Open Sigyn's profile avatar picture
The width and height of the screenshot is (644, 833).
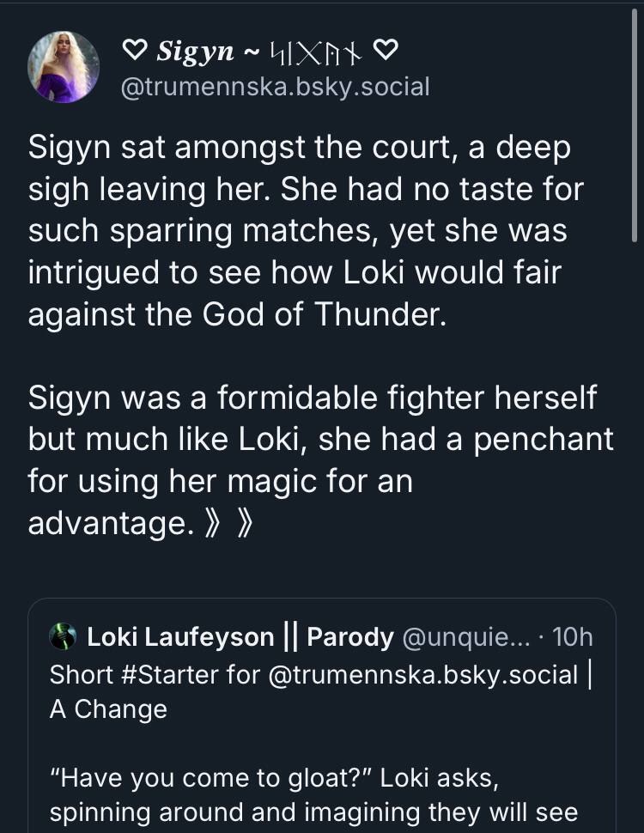[64, 67]
